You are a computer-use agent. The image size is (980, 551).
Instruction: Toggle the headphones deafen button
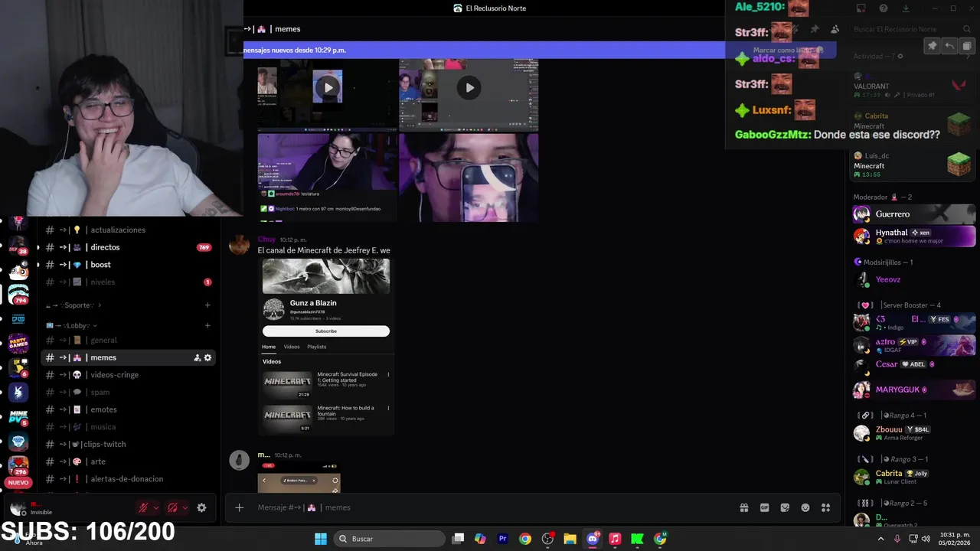pyautogui.click(x=172, y=507)
